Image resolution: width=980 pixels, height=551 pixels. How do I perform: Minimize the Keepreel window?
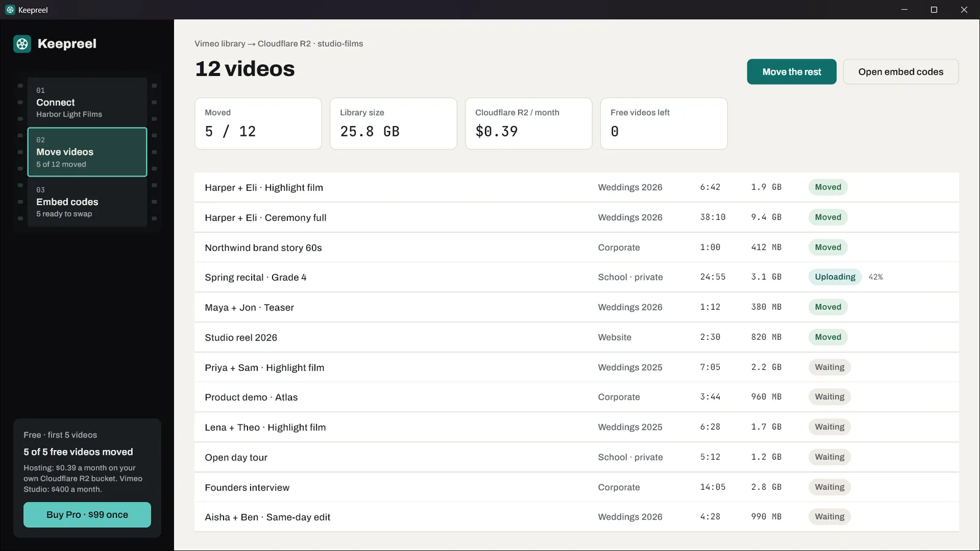click(905, 10)
